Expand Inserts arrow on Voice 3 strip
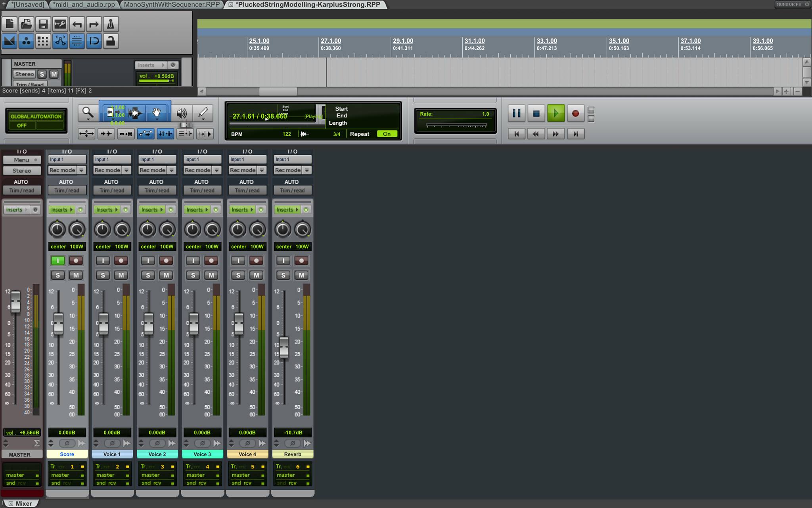 click(x=206, y=210)
